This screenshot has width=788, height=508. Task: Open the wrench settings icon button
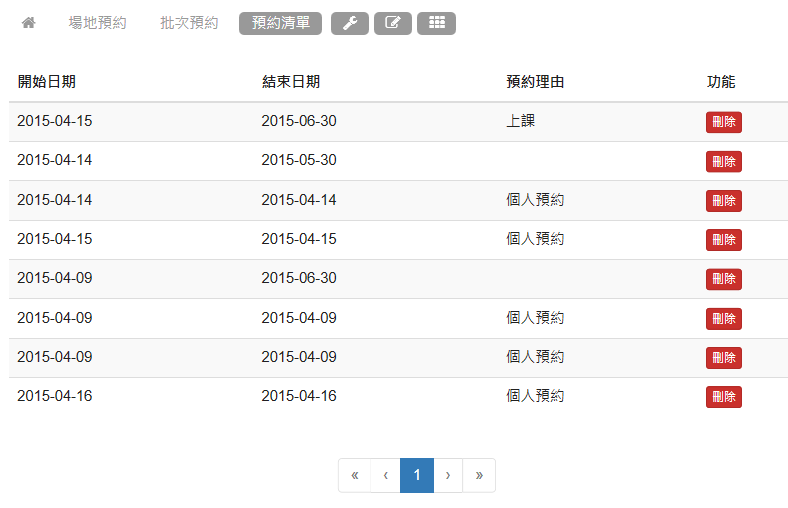349,24
